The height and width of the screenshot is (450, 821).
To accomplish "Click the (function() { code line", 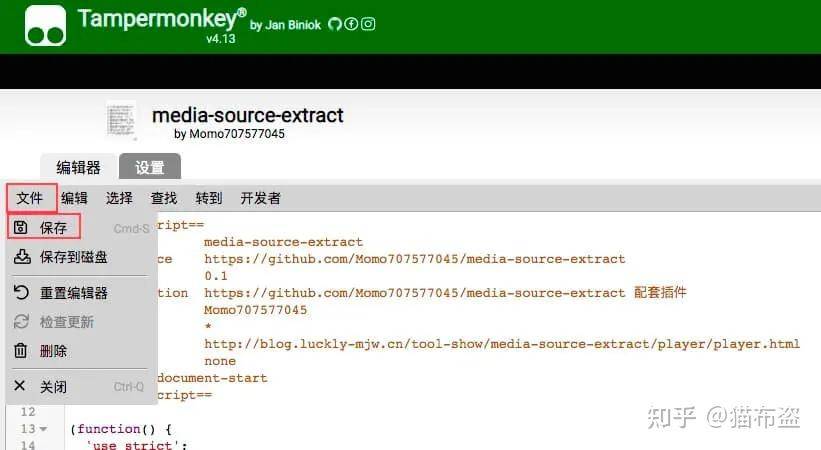I will pos(121,430).
